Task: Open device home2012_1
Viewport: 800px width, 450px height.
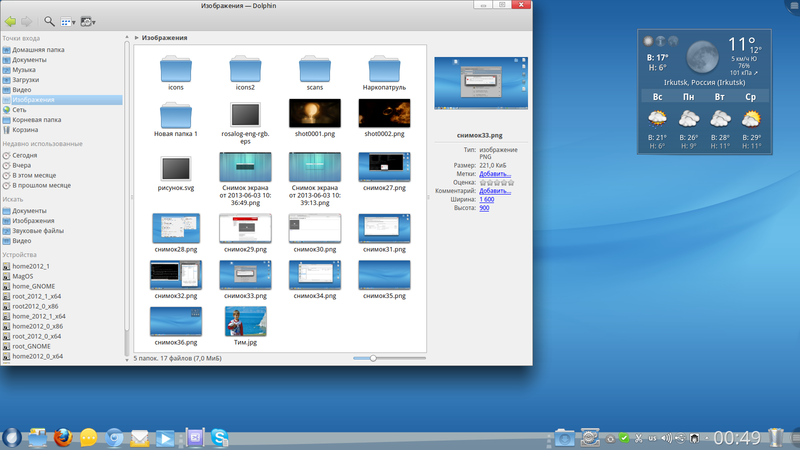Action: 31,266
